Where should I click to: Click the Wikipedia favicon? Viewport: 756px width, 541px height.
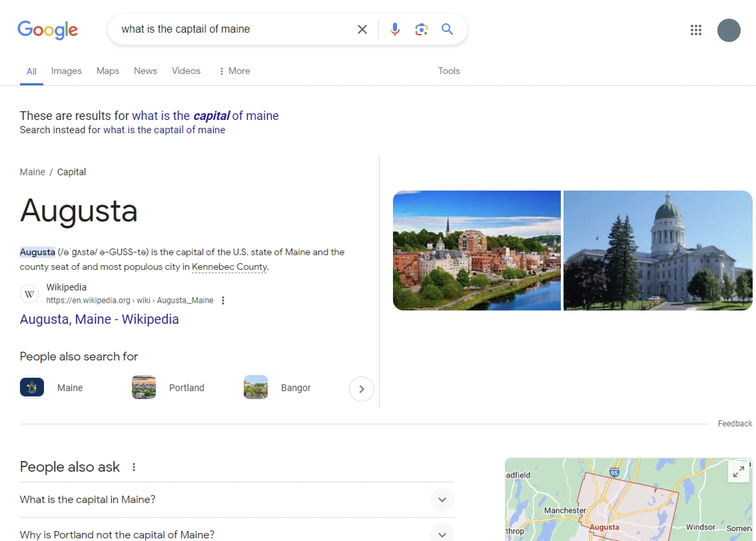(x=29, y=294)
